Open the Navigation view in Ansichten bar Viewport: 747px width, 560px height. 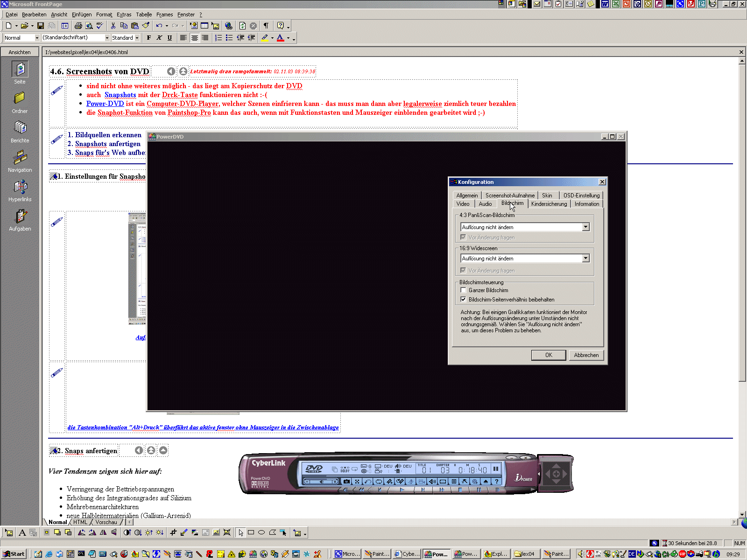pyautogui.click(x=20, y=161)
